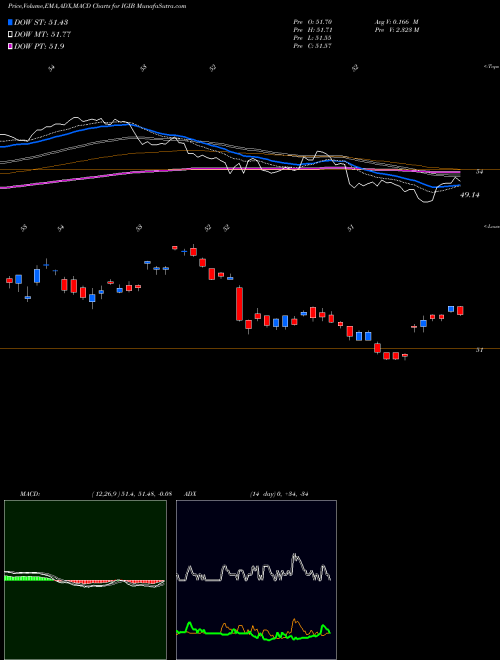
Task: Click the 49.14 value label on EMA chart
Action: [470, 195]
